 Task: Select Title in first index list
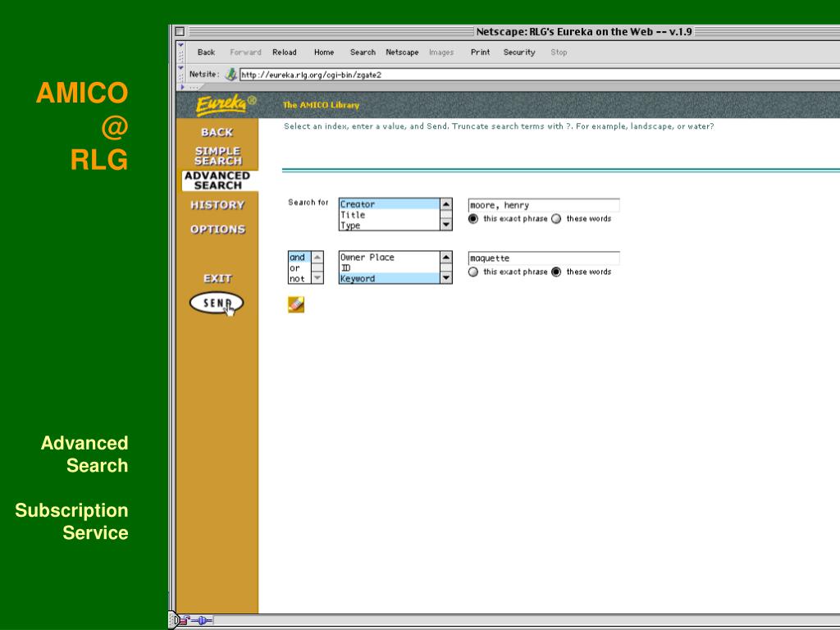(x=389, y=215)
